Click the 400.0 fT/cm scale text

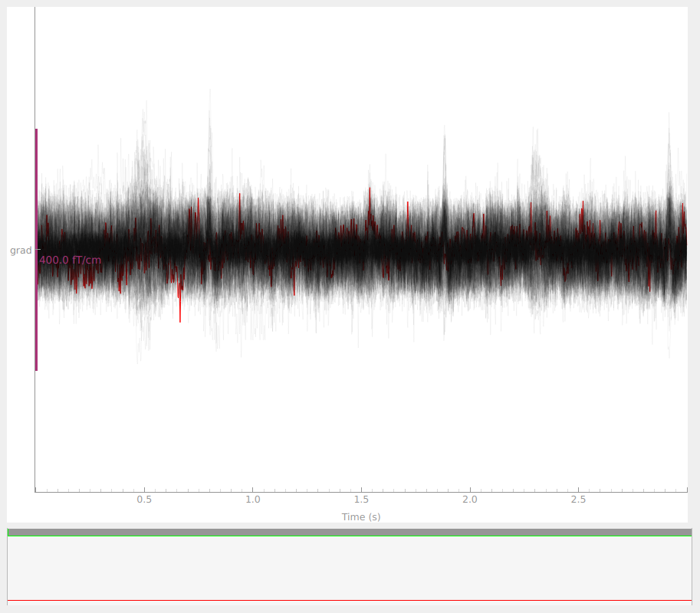(70, 260)
